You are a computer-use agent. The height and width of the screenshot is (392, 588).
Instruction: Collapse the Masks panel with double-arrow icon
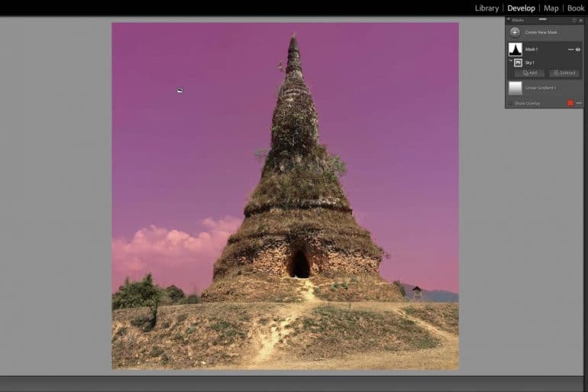580,21
